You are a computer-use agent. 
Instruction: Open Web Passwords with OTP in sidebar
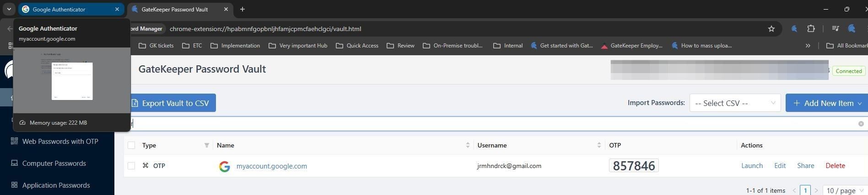coord(60,141)
